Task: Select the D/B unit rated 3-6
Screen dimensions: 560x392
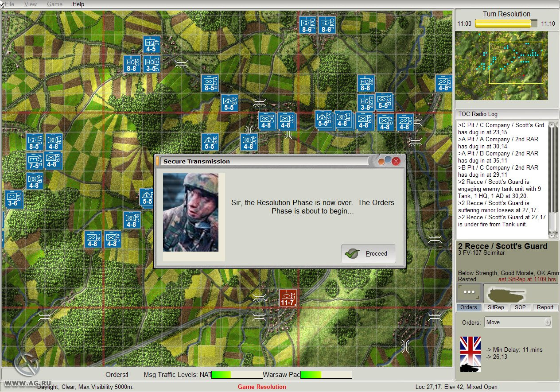Action: tap(13, 199)
